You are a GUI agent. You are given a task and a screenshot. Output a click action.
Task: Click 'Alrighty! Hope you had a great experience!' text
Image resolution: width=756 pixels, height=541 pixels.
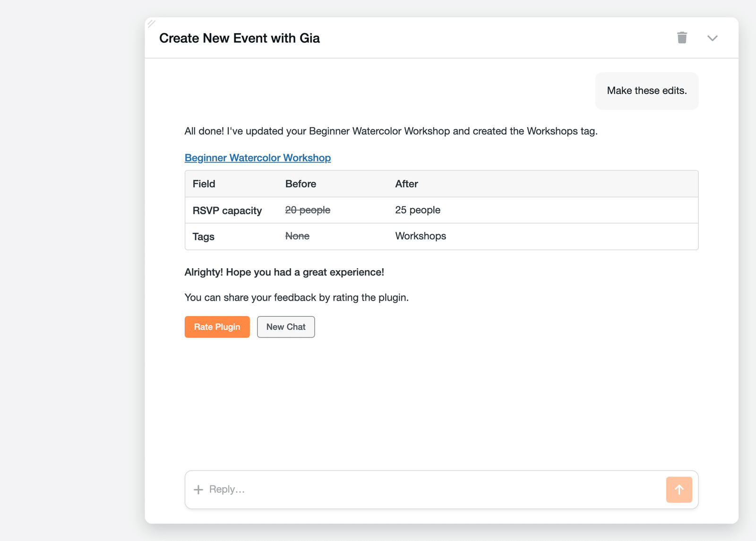(284, 272)
